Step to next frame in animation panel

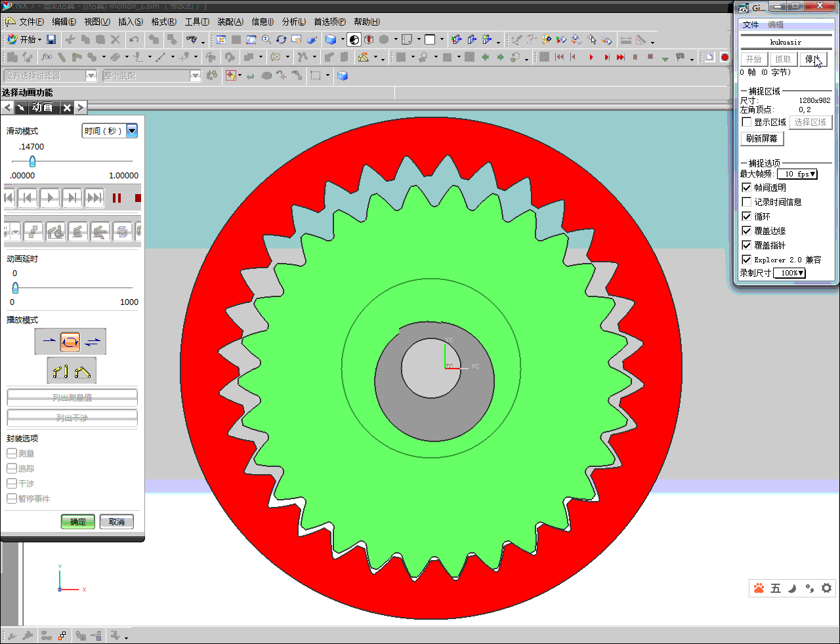[x=72, y=197]
